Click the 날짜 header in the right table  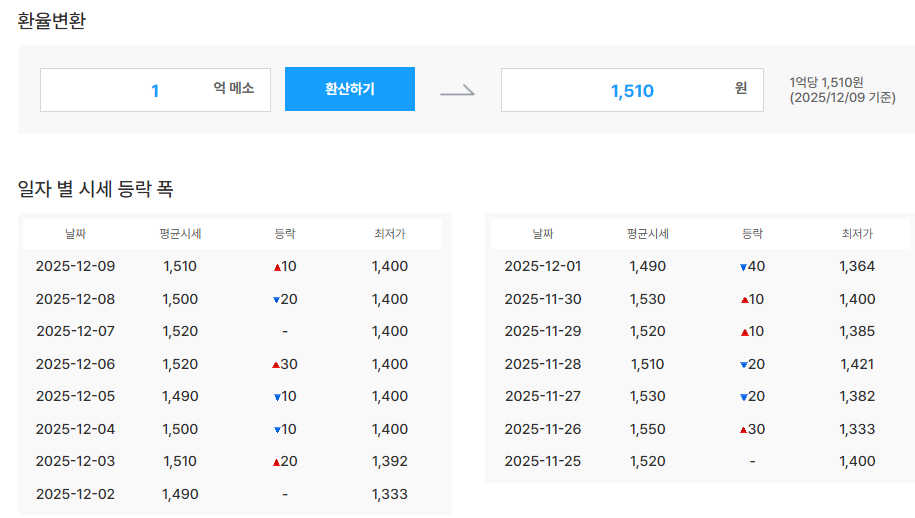[x=543, y=234]
